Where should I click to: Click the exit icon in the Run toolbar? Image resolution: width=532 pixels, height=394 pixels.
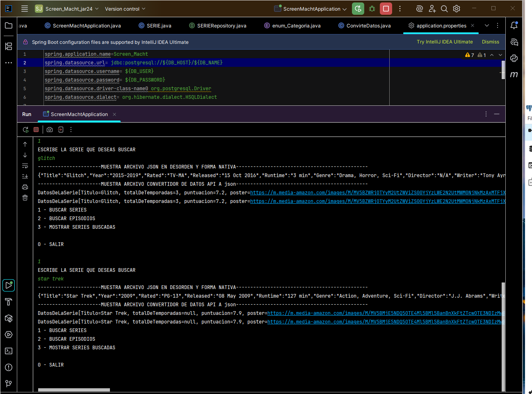[61, 130]
